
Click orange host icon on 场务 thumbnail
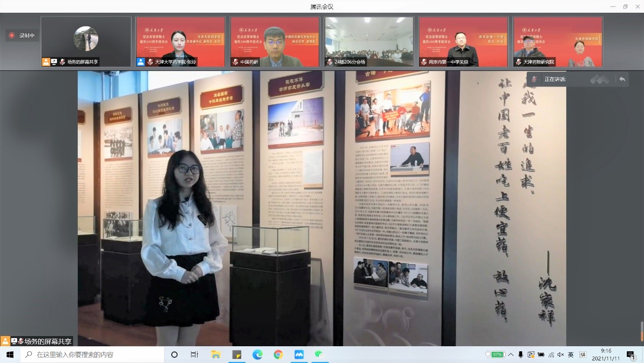click(46, 62)
